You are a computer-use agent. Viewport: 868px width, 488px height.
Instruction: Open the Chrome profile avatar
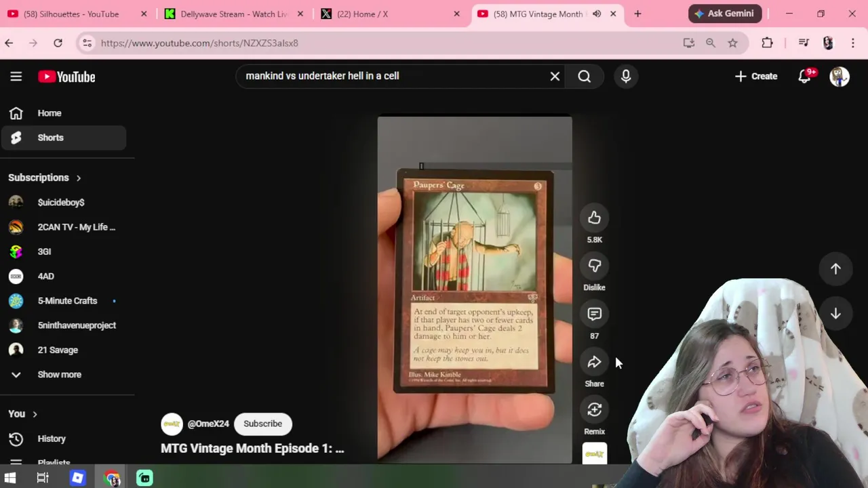(x=828, y=43)
